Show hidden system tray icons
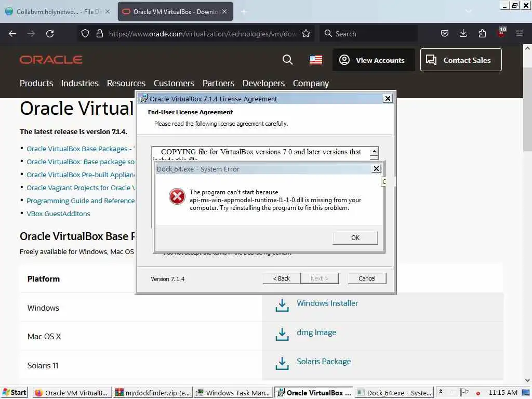 pyautogui.click(x=441, y=392)
